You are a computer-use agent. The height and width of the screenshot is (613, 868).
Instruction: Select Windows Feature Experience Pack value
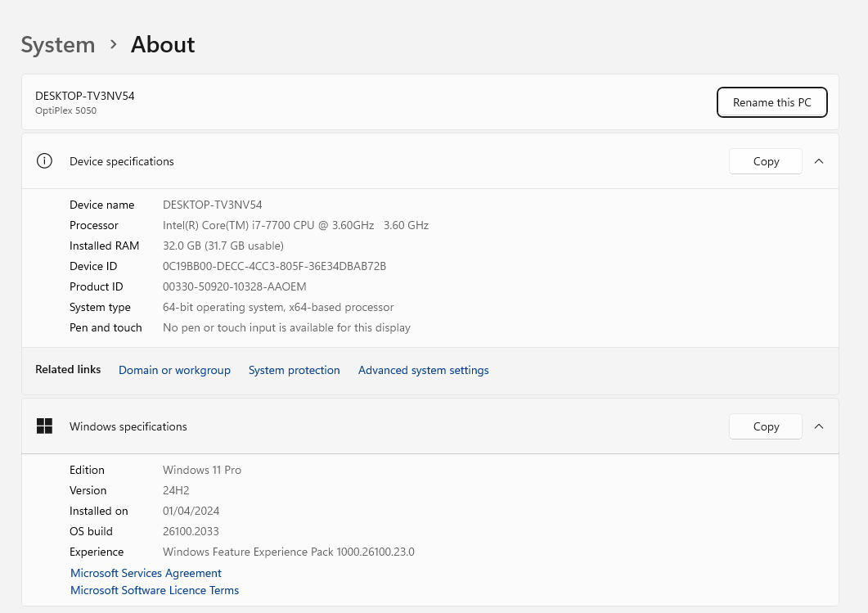click(289, 552)
